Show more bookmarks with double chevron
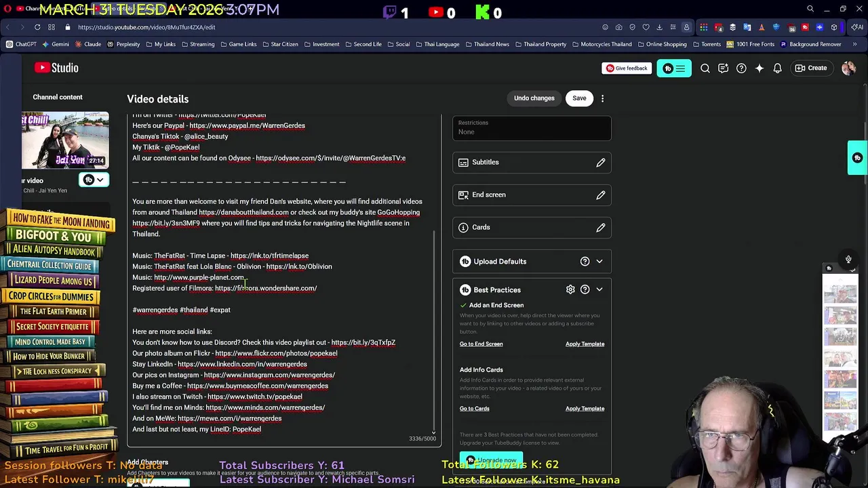Viewport: 868px width, 488px height. click(x=854, y=45)
